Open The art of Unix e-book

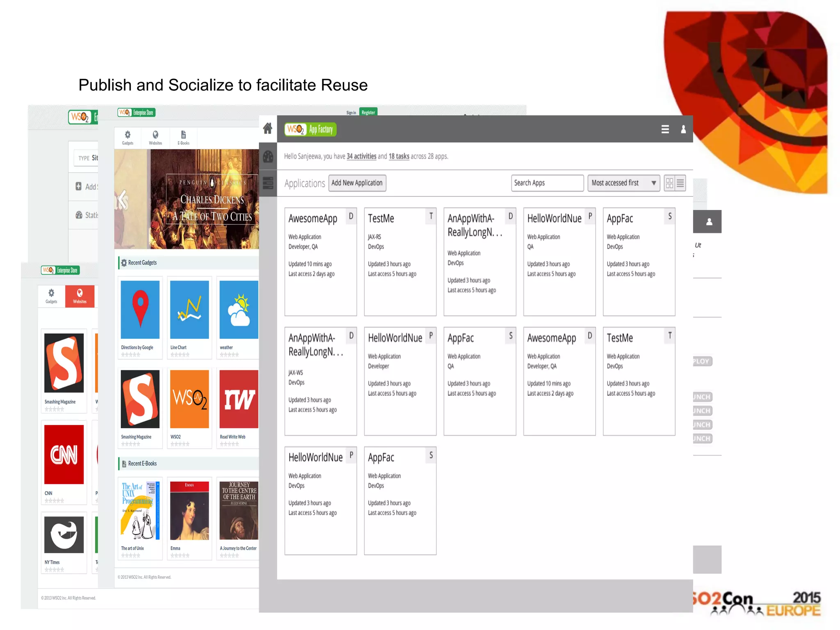140,518
